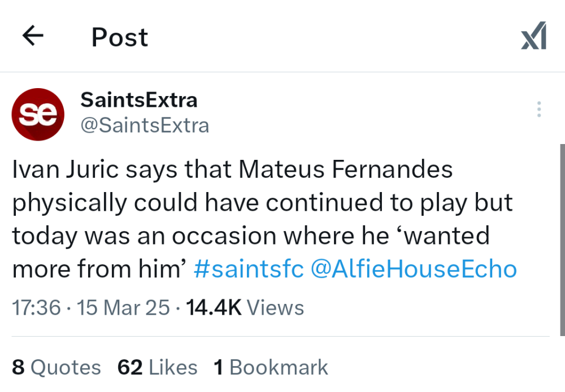
Task: Open Grok from the header icon
Action: pos(533,37)
